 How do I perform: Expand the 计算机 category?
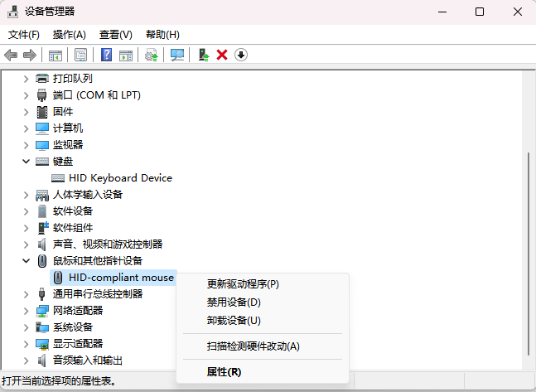pos(26,128)
